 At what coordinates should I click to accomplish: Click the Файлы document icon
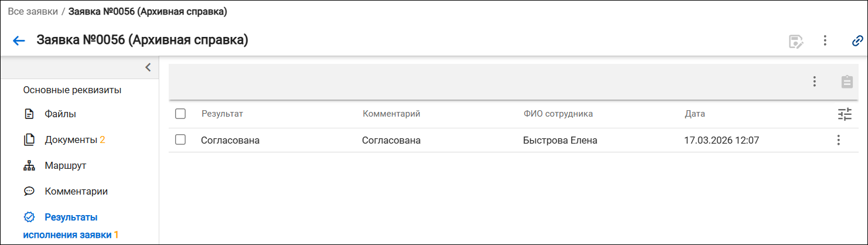tap(29, 114)
